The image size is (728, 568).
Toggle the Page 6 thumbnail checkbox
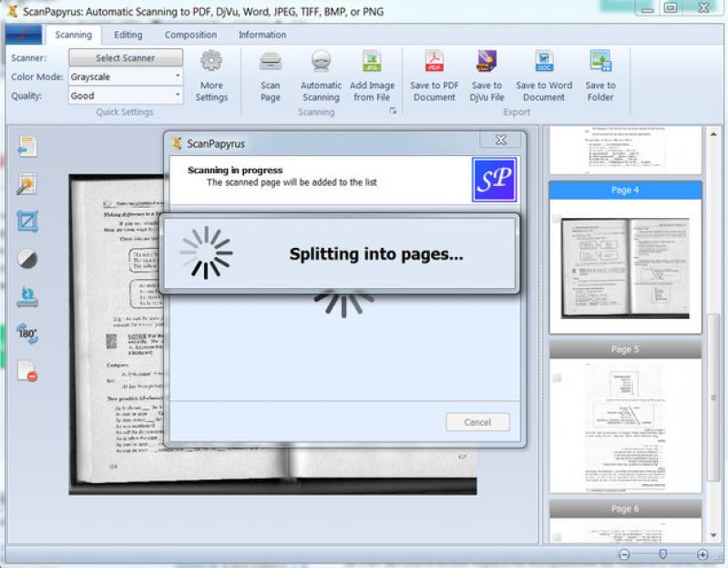(557, 537)
